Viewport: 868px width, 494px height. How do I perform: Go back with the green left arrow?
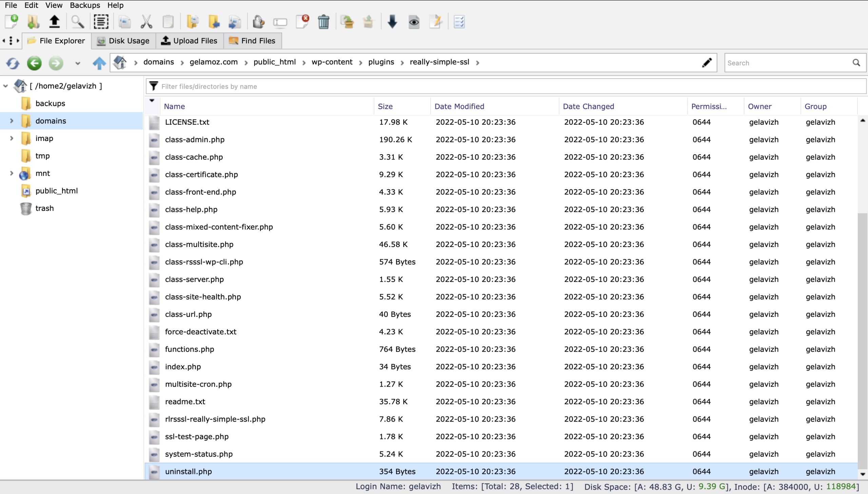[34, 63]
